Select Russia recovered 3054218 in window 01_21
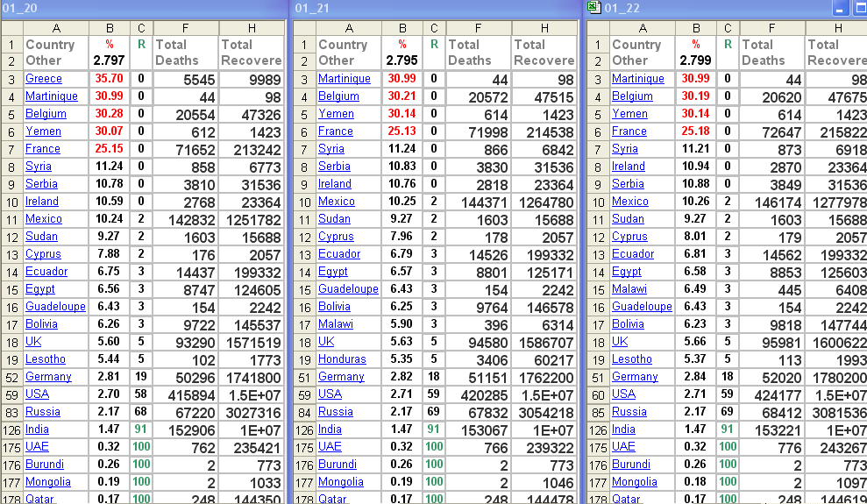 [x=544, y=412]
